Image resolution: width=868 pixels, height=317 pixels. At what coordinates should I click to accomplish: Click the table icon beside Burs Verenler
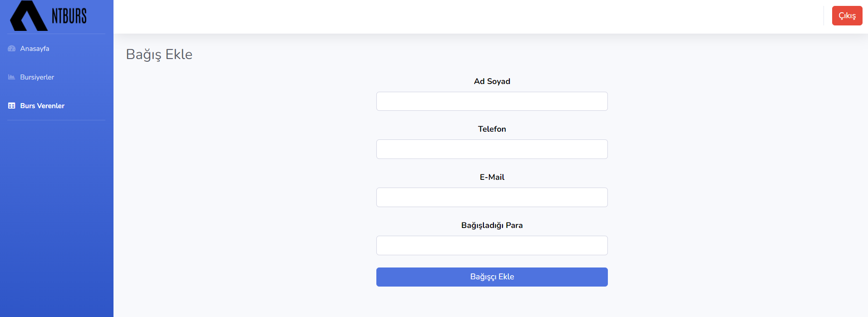click(x=12, y=106)
